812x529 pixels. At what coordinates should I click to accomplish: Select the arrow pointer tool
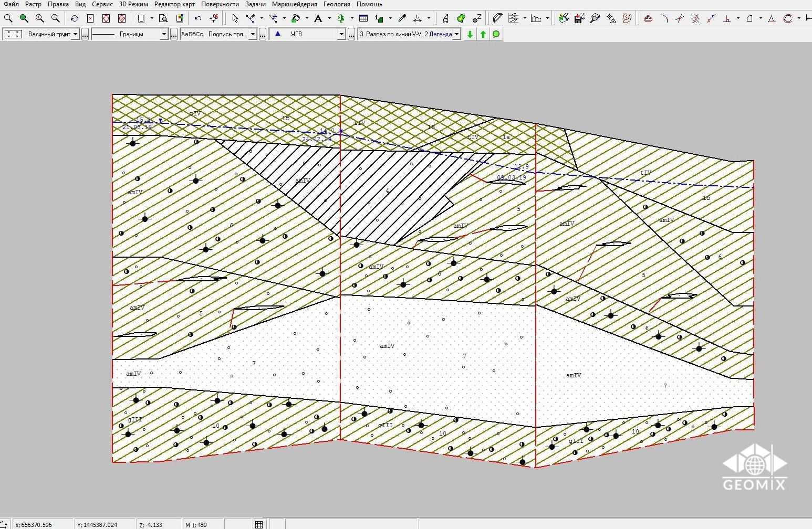point(235,18)
